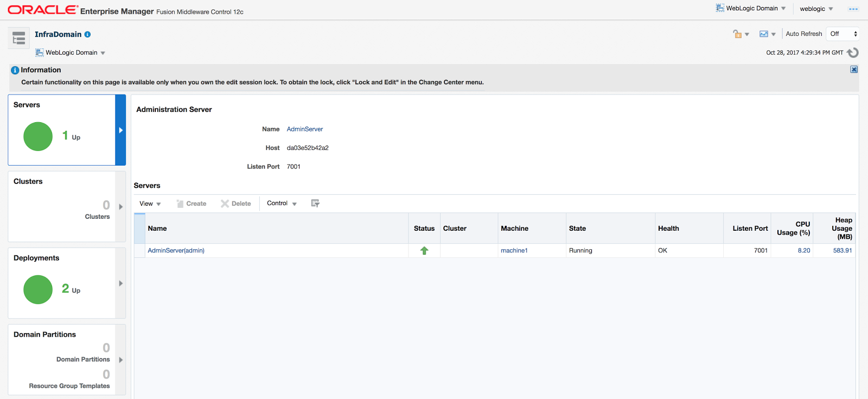Open the top-right more options ellipsis
Image resolution: width=868 pixels, height=399 pixels.
point(853,9)
